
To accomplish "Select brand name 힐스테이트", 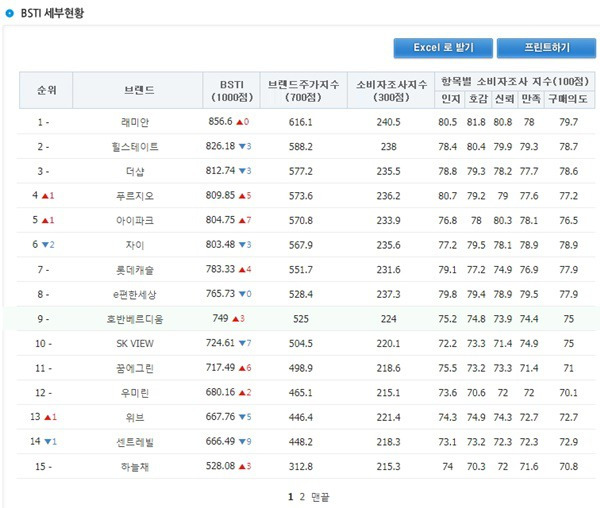I will click(x=135, y=147).
